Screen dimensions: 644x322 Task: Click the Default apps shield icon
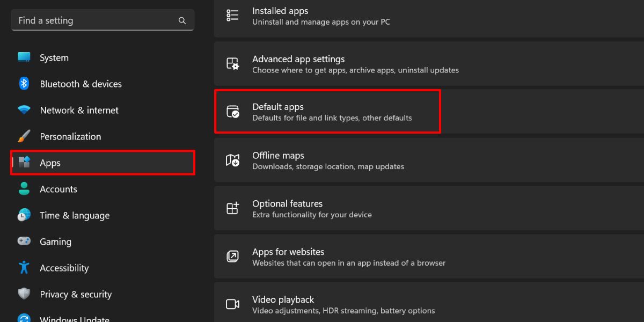(x=232, y=111)
